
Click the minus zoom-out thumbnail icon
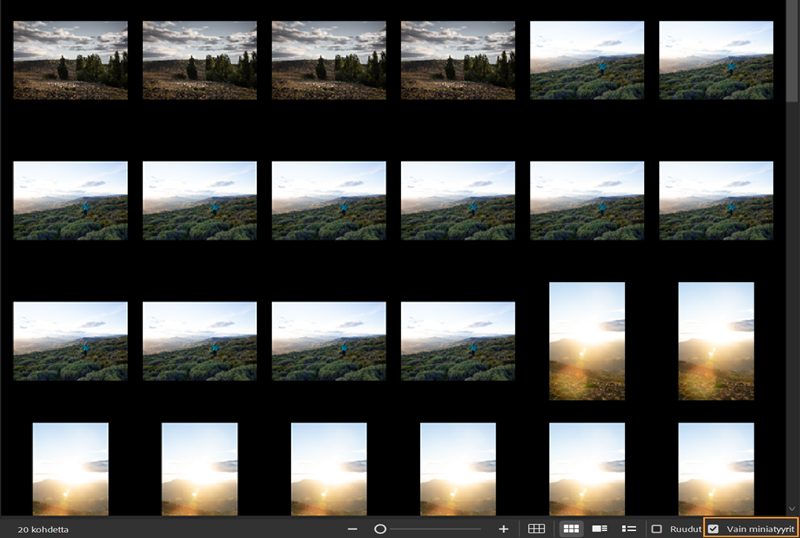coord(352,528)
